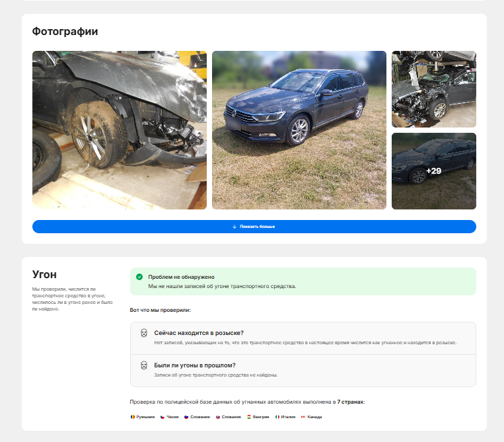
Task: Select the "Были ли угоны в прошлом?" row
Action: click(303, 371)
